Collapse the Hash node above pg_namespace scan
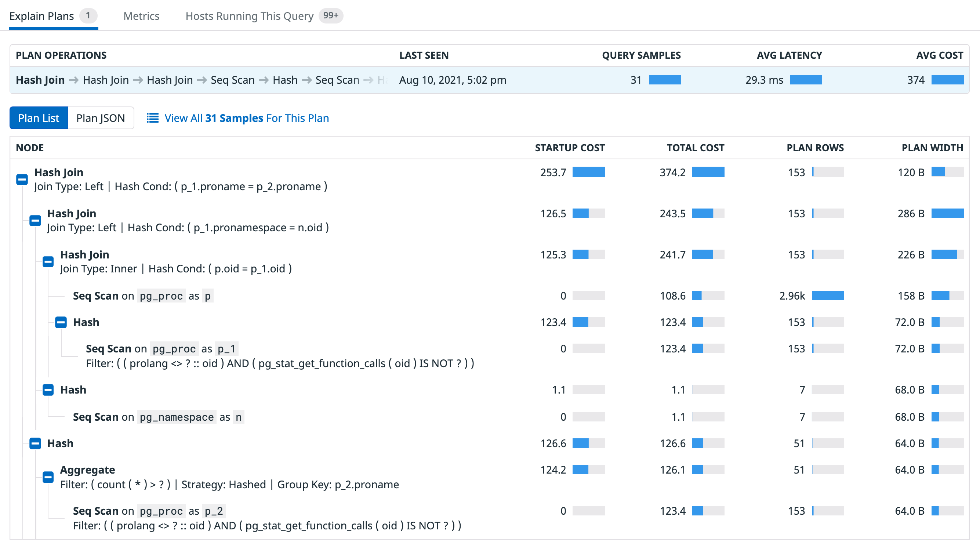The height and width of the screenshot is (547, 980). coord(48,390)
